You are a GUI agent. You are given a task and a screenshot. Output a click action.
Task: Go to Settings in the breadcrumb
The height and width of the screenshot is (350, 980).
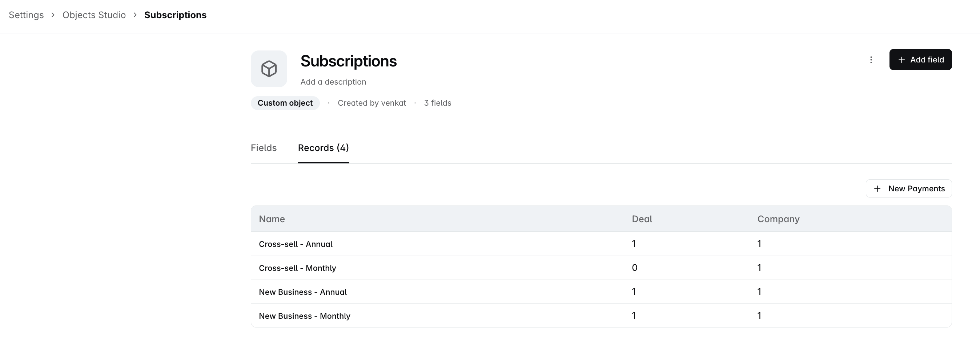(x=26, y=15)
